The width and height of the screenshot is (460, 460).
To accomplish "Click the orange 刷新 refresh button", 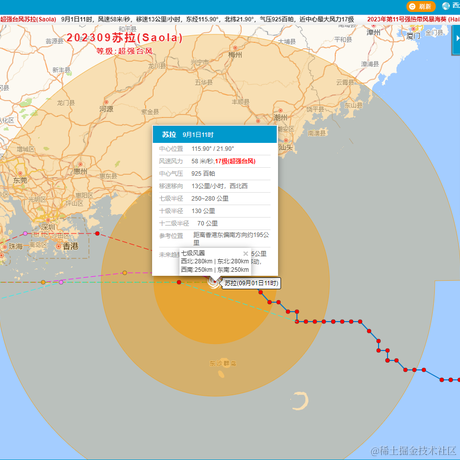I will pos(421,6).
